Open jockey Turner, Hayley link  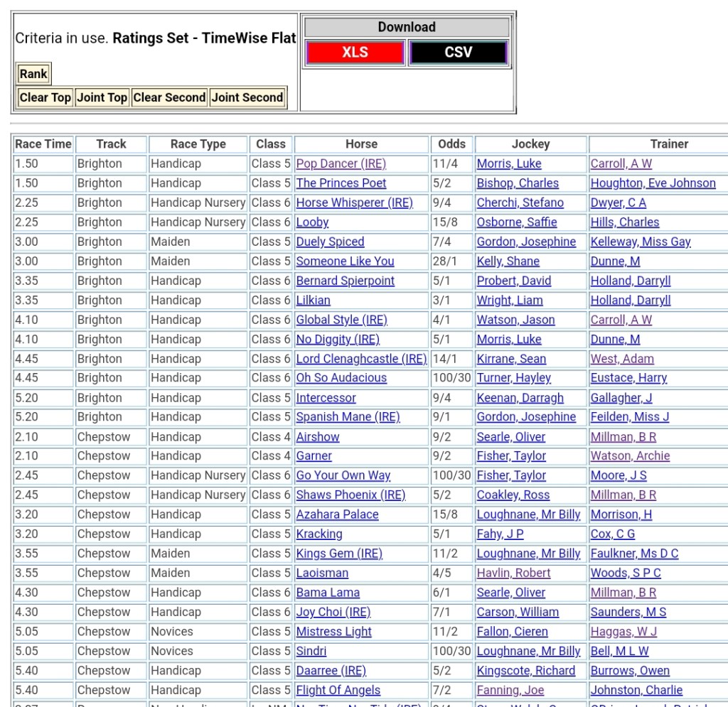(x=513, y=378)
